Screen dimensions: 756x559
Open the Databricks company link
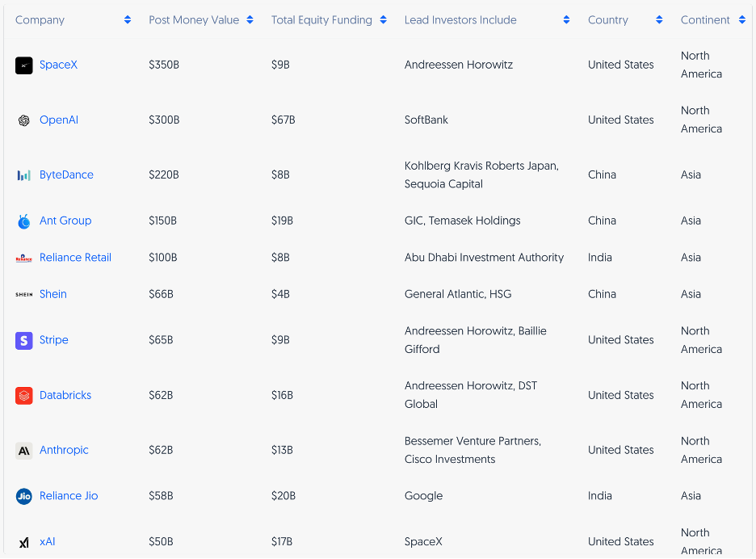pyautogui.click(x=65, y=396)
